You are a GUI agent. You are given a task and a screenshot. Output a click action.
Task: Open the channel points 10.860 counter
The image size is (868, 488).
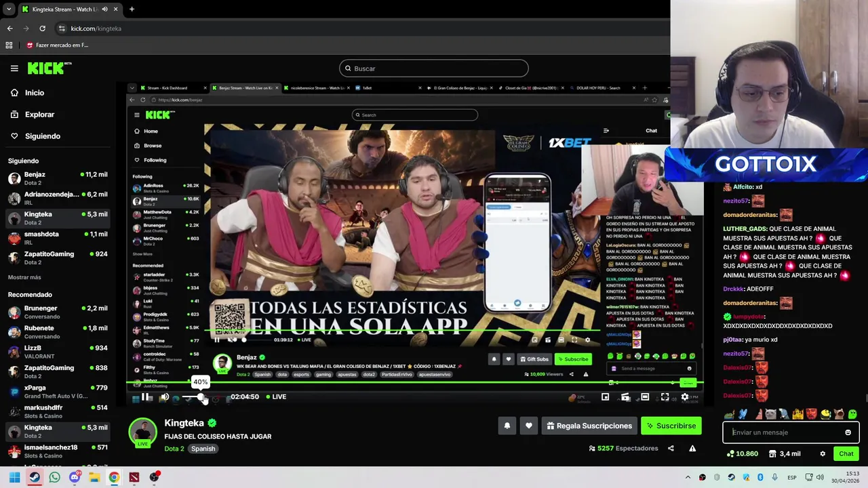click(742, 453)
